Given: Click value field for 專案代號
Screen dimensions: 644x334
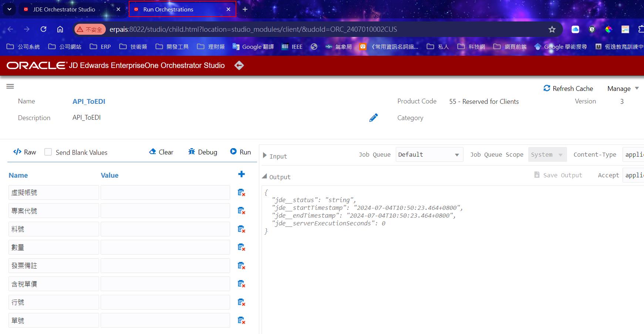Looking at the screenshot, I should click(x=165, y=211).
